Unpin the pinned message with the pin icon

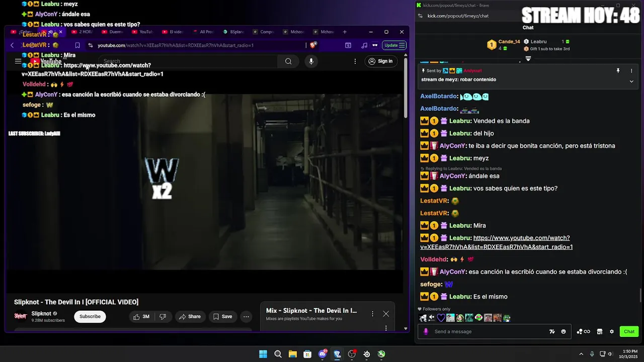click(618, 71)
